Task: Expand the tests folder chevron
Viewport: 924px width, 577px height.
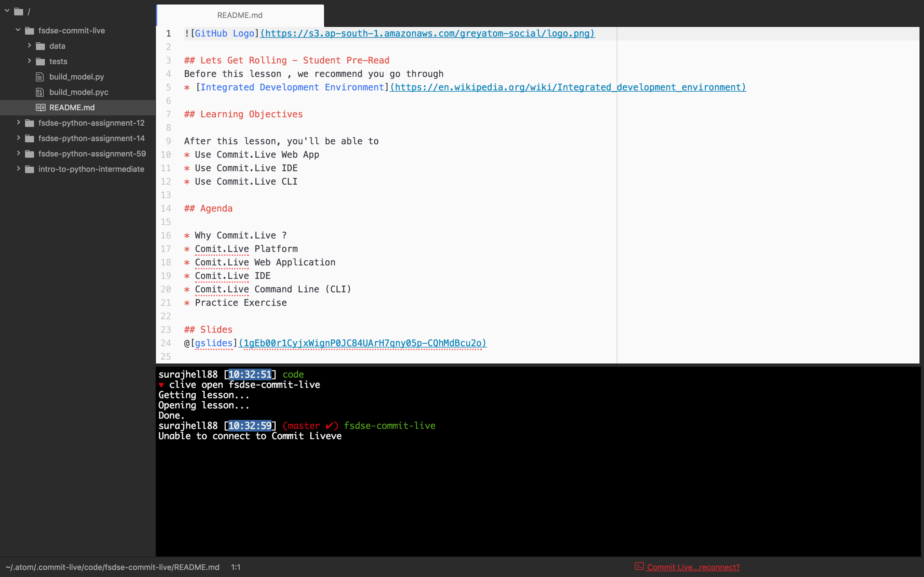Action: pos(30,61)
